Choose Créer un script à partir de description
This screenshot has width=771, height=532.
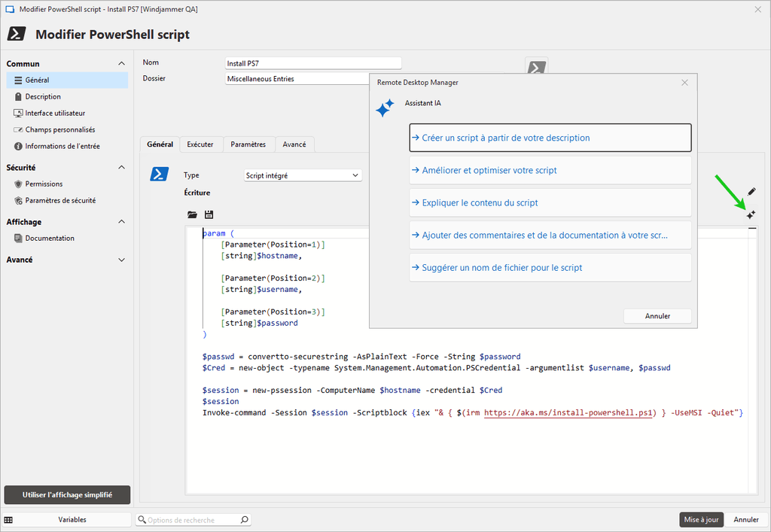[550, 138]
